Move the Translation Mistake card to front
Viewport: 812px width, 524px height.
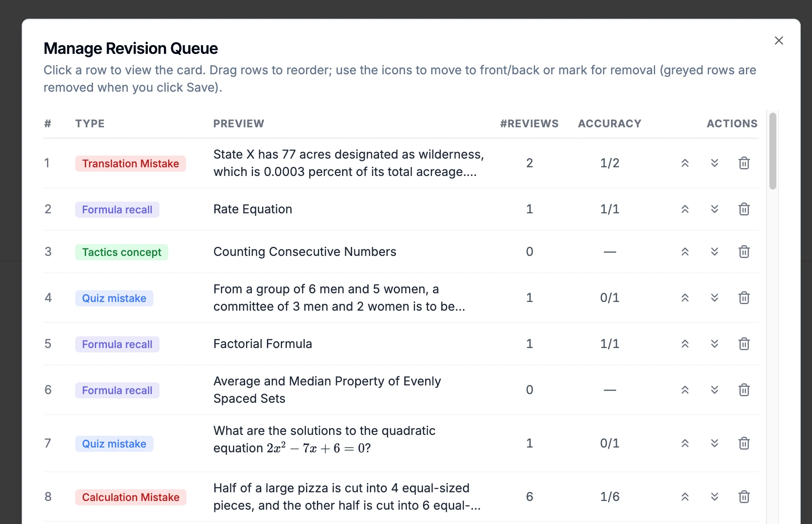[685, 163]
